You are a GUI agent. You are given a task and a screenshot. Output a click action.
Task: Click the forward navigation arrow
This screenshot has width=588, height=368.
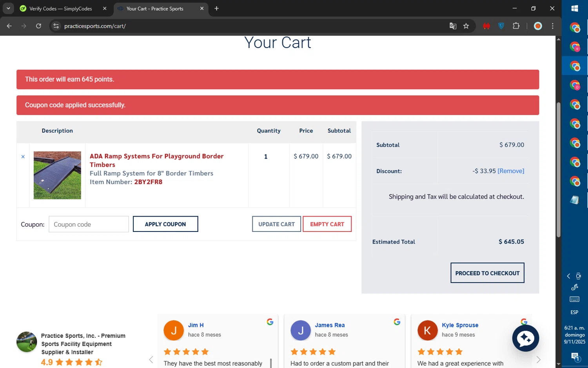[24, 26]
